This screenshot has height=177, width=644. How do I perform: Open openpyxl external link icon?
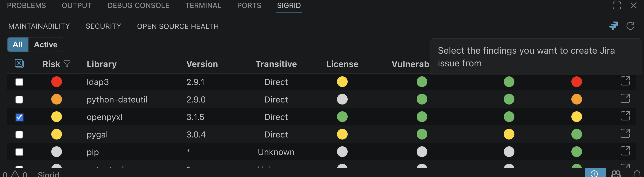click(625, 116)
